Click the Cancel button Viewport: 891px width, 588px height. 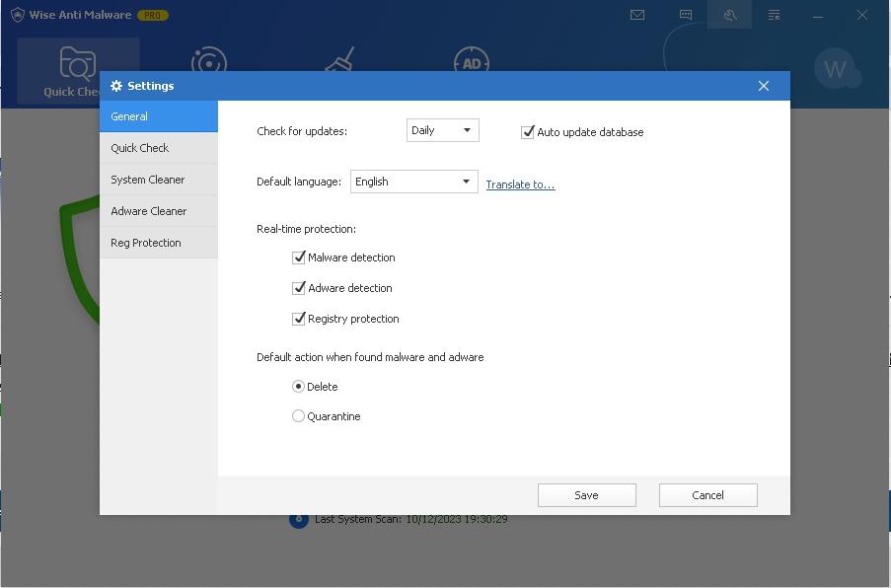point(708,495)
